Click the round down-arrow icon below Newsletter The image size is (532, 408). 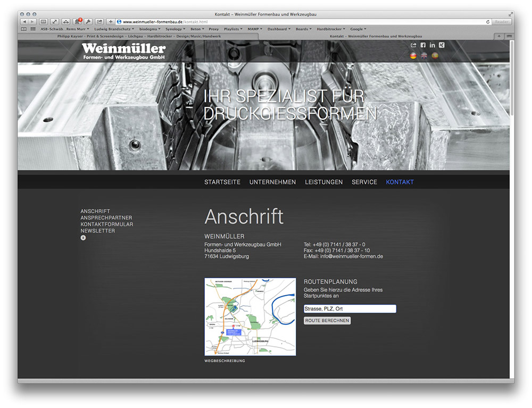[x=83, y=238]
